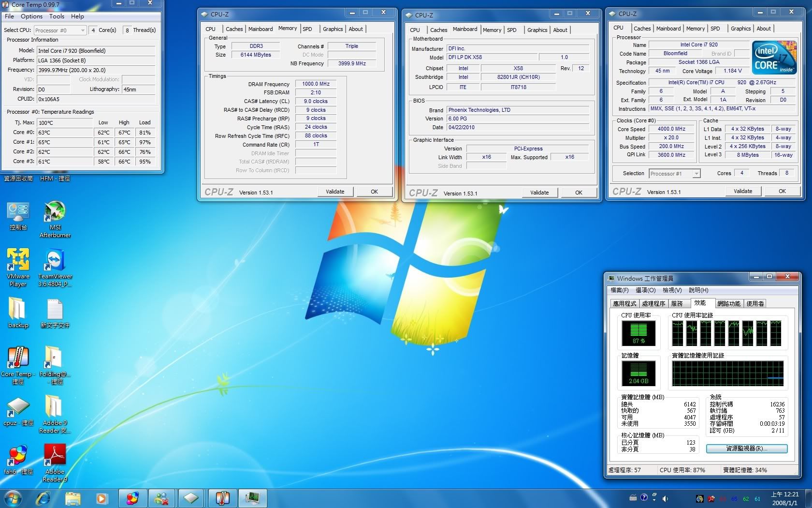Click the 記憶體 2.04 GB meter

click(x=638, y=374)
